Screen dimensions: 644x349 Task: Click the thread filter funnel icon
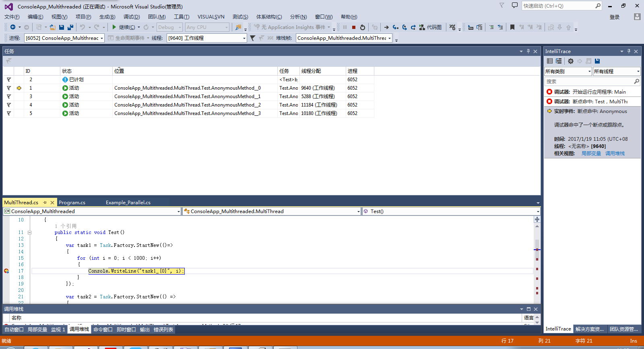pyautogui.click(x=252, y=38)
